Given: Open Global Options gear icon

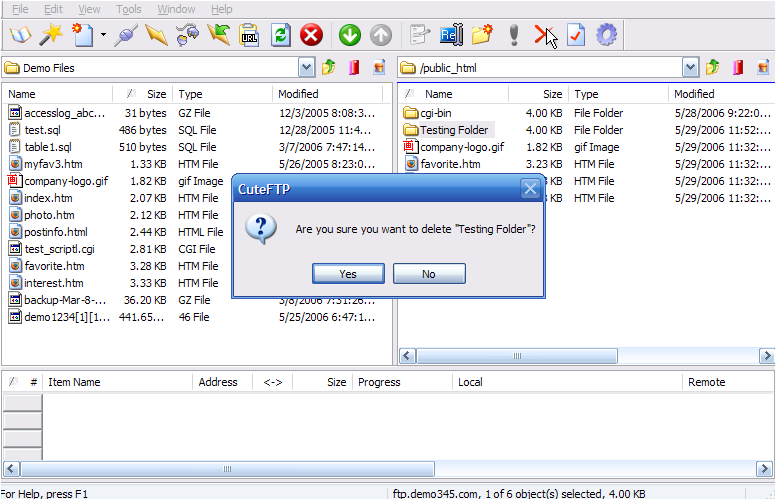Looking at the screenshot, I should 607,35.
